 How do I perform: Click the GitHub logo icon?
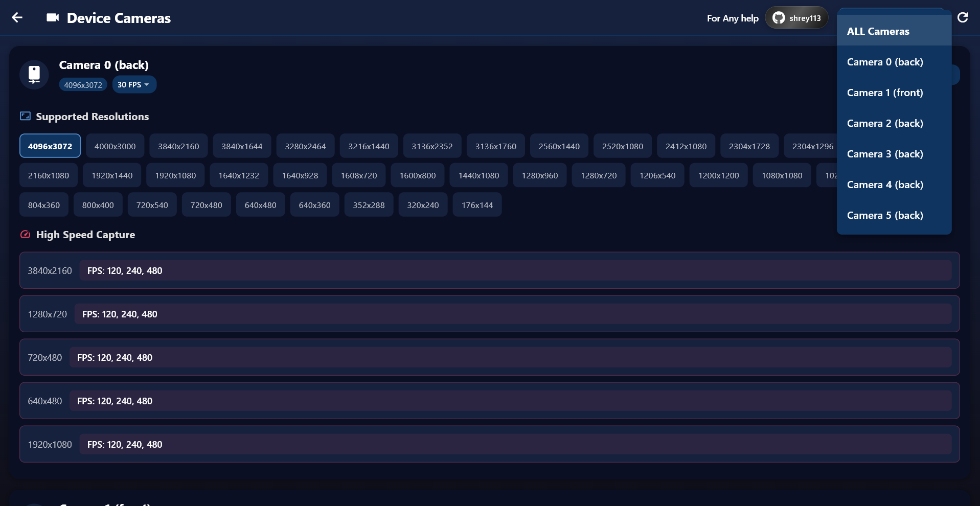(779, 18)
